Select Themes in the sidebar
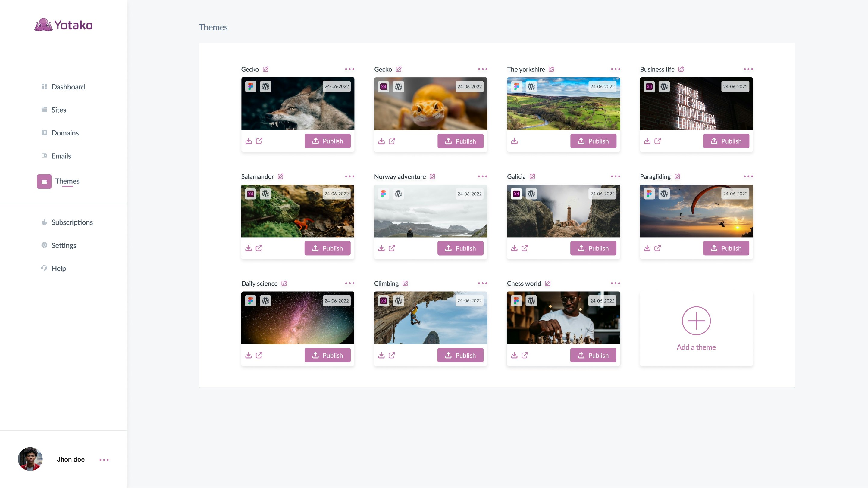 pyautogui.click(x=58, y=181)
